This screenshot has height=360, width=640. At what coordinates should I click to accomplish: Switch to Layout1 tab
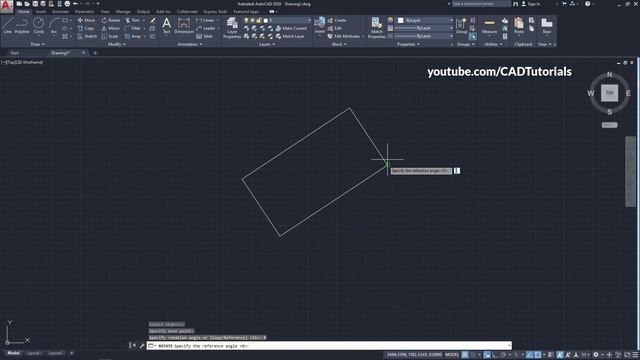point(34,353)
